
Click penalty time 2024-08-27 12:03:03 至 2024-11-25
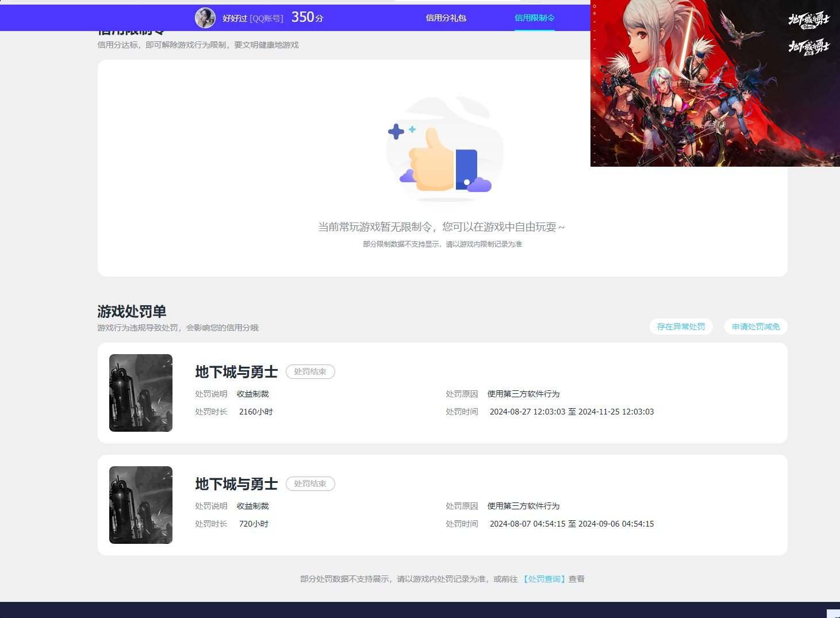click(571, 412)
